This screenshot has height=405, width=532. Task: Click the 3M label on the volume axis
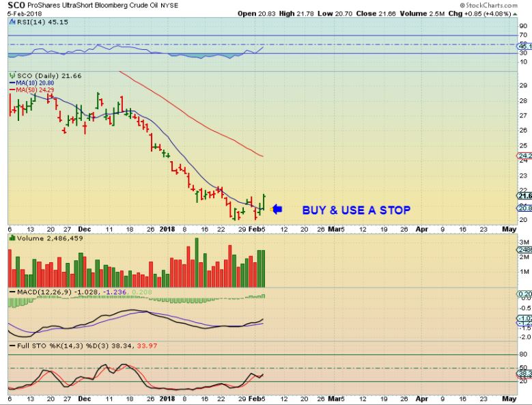(524, 242)
